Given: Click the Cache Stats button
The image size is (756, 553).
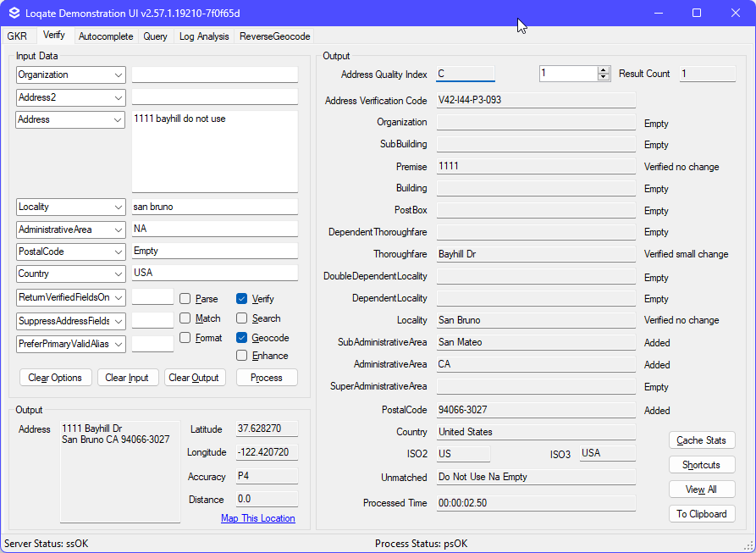Looking at the screenshot, I should point(701,440).
